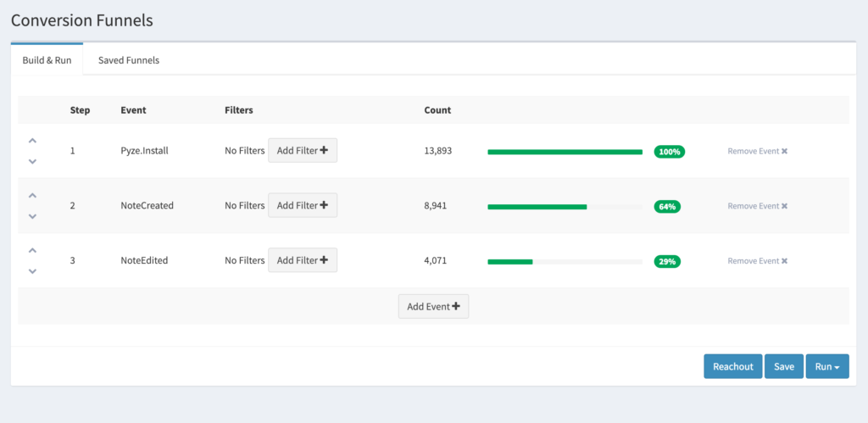
Task: Move NoteCreated step up with arrow
Action: pos(33,196)
